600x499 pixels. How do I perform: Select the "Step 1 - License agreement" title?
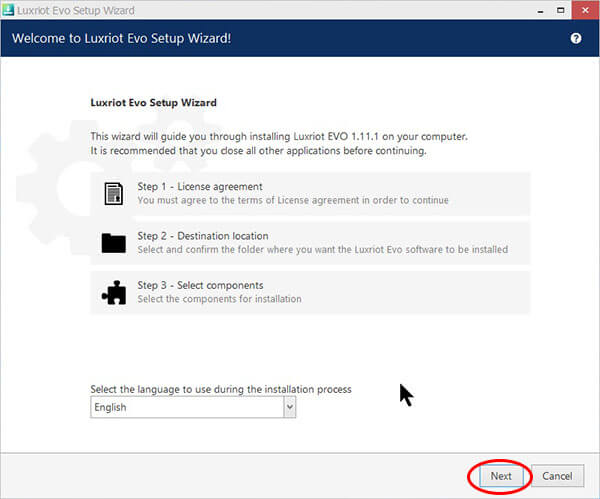tap(199, 187)
